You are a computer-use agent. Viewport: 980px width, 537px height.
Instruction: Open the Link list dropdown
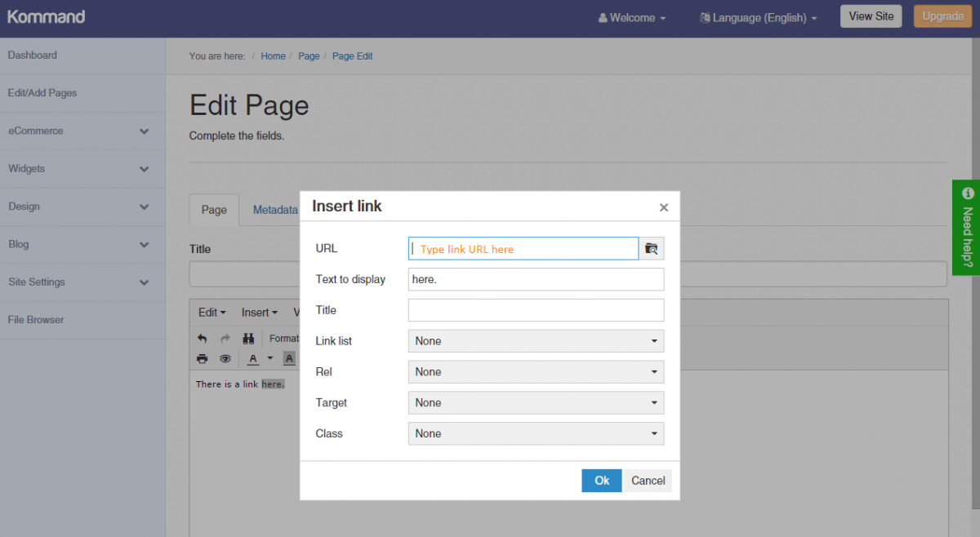(536, 341)
